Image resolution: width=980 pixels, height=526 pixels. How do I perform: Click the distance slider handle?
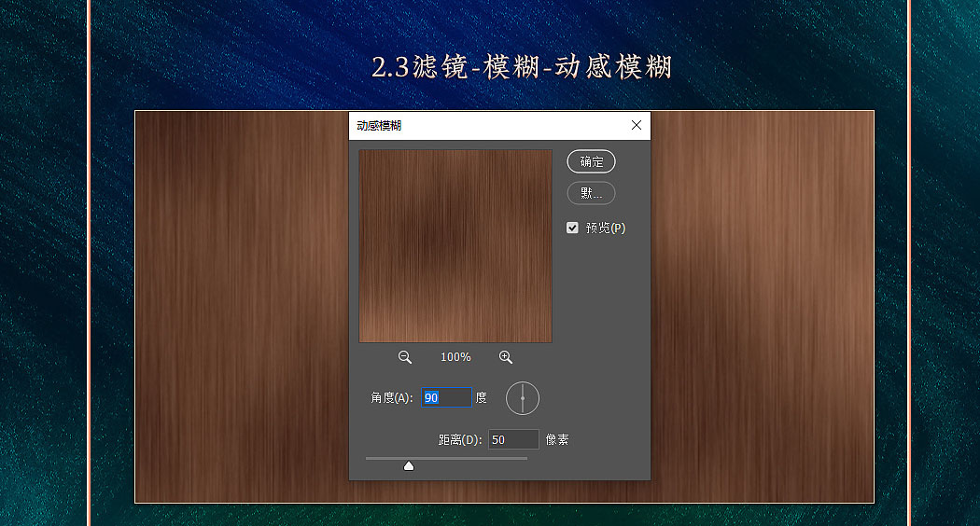(409, 466)
